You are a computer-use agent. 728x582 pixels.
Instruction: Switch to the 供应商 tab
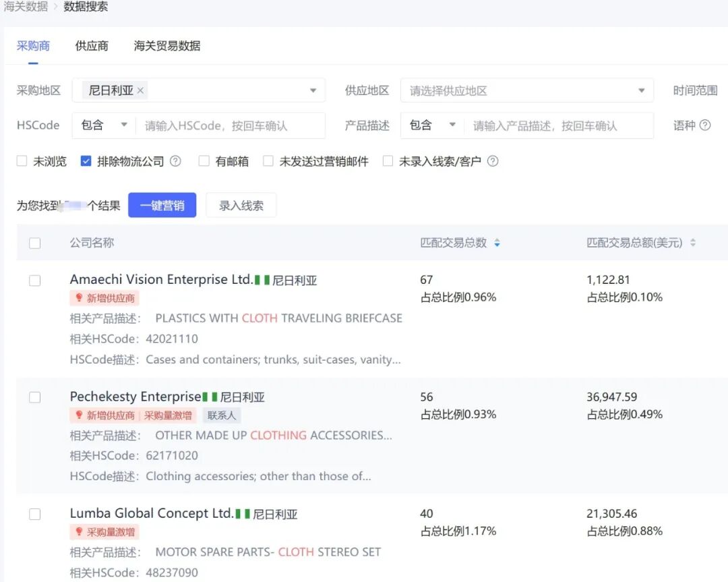[x=91, y=45]
